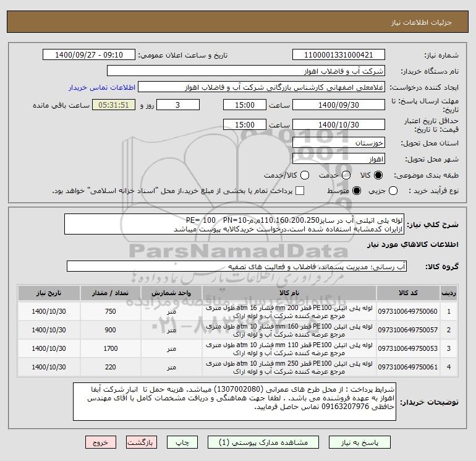Click column header ردیف
The image size is (476, 461).
tap(449, 293)
